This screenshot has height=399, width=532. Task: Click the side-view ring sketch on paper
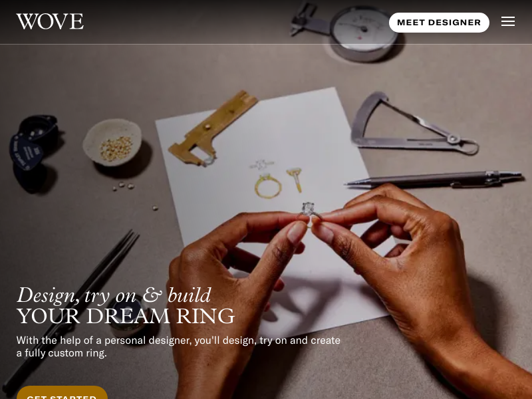[295, 179]
